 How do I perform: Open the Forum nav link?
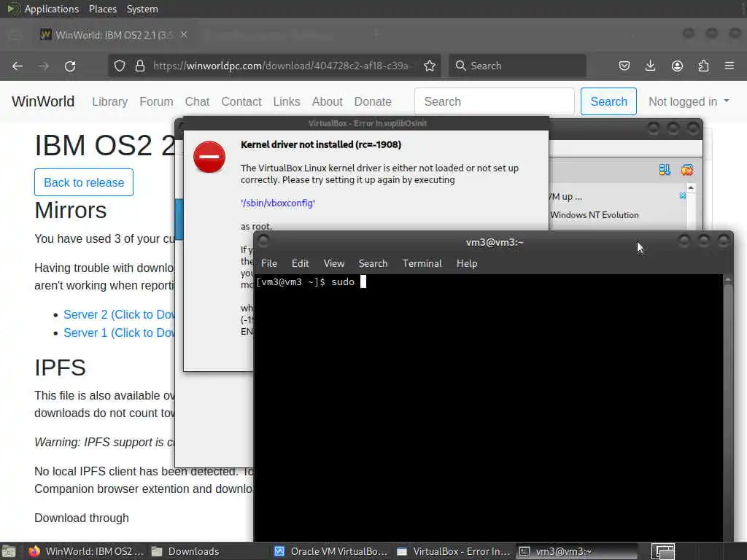[156, 101]
